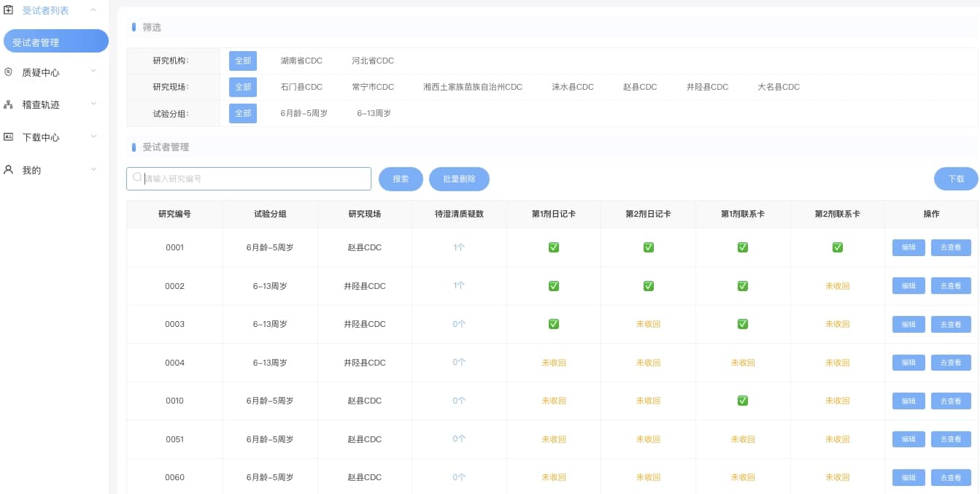The height and width of the screenshot is (494, 980).
Task: Filter 试验分组 by 6月龄~5周岁
Action: (304, 113)
